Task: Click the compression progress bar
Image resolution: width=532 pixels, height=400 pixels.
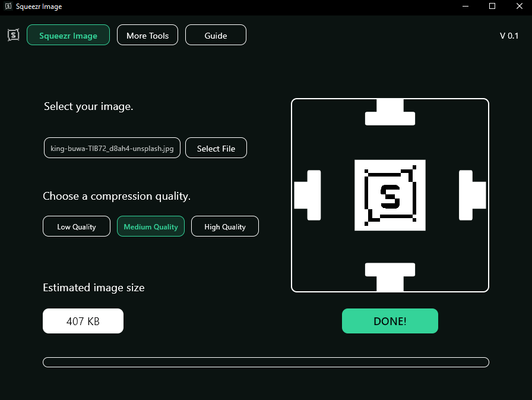Action: 266,363
